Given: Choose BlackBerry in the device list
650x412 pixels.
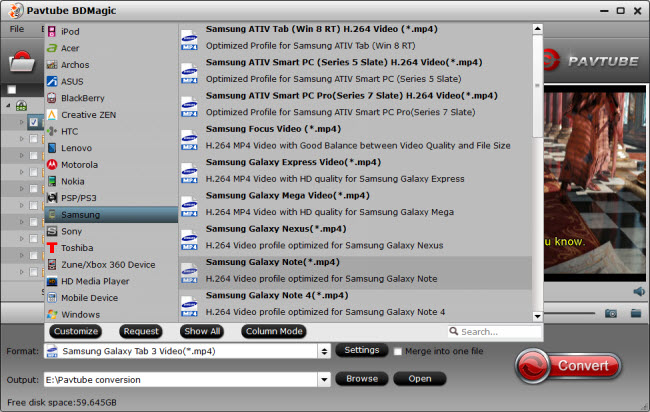Looking at the screenshot, I should click(x=111, y=98).
